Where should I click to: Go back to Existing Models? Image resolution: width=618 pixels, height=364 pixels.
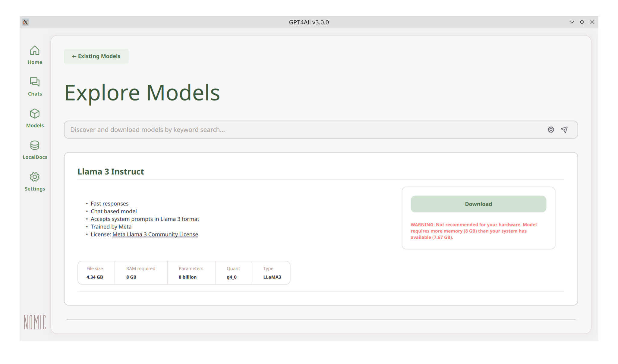click(x=96, y=56)
